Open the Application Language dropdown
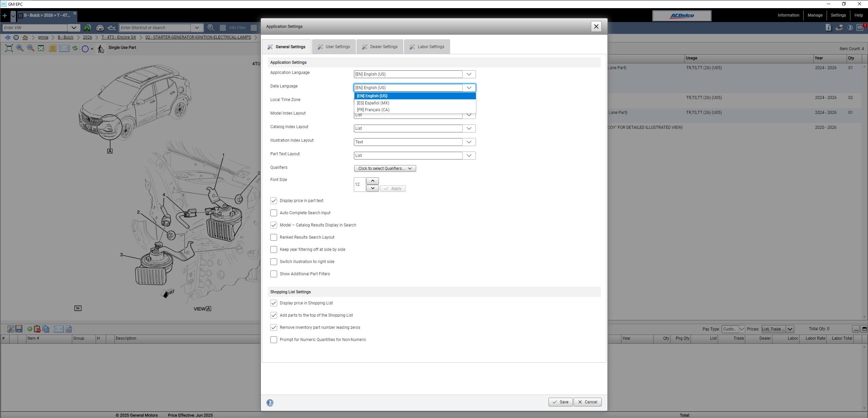 tap(469, 74)
